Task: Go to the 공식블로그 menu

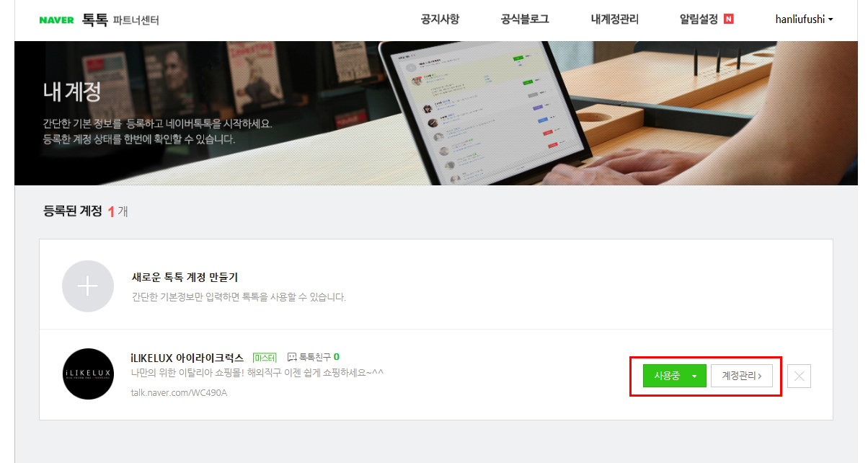Action: pyautogui.click(x=525, y=19)
